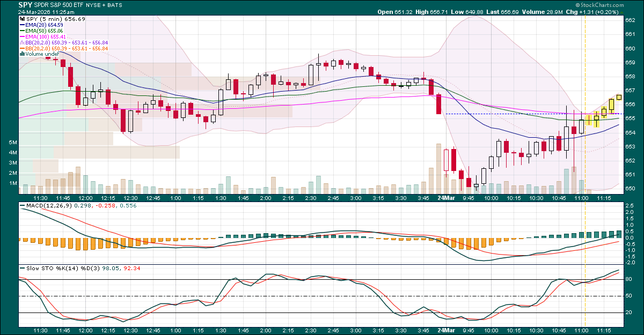
Task: Click the 'EMA(100) 655.41' legend entry
Action: 46,36
